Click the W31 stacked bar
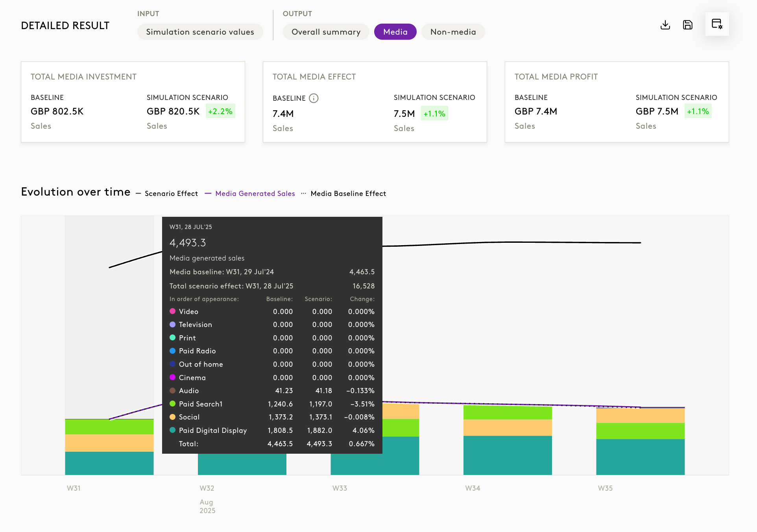The height and width of the screenshot is (532, 757). (109, 447)
